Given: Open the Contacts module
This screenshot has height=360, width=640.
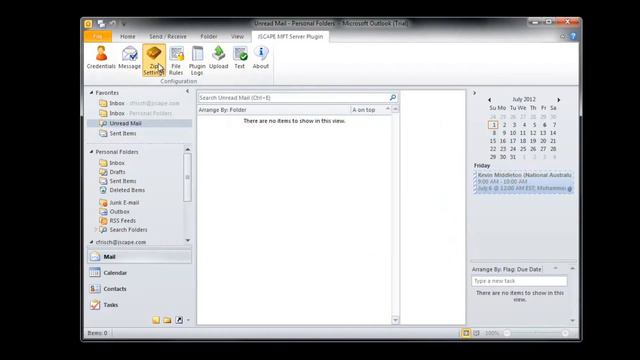Looking at the screenshot, I should [139, 289].
